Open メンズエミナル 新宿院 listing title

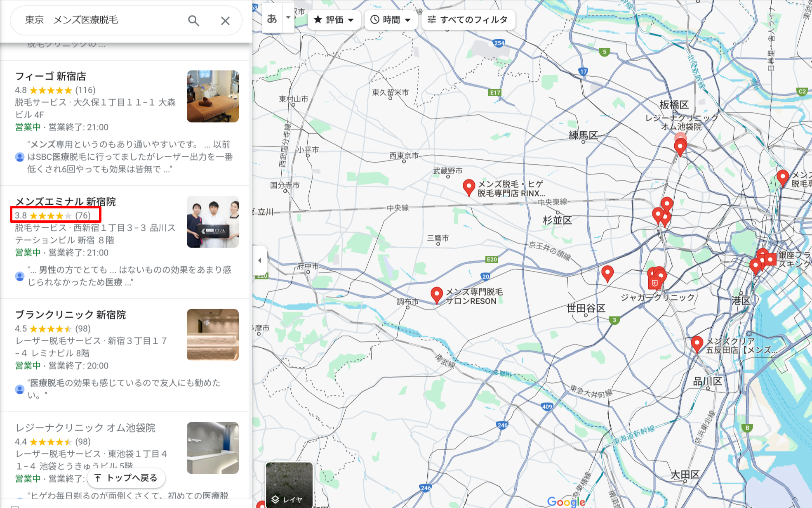point(66,202)
